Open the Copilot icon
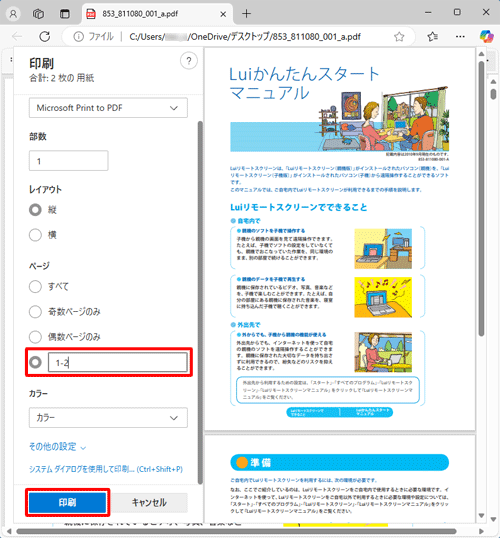The image size is (500, 538). coord(486,36)
